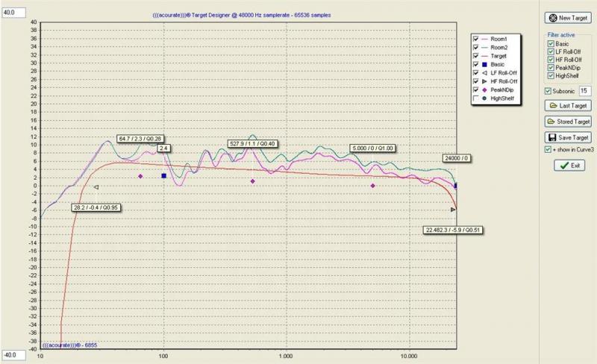Toggle HighShelf filter active checkbox
This screenshot has height=364, width=597.
(551, 76)
